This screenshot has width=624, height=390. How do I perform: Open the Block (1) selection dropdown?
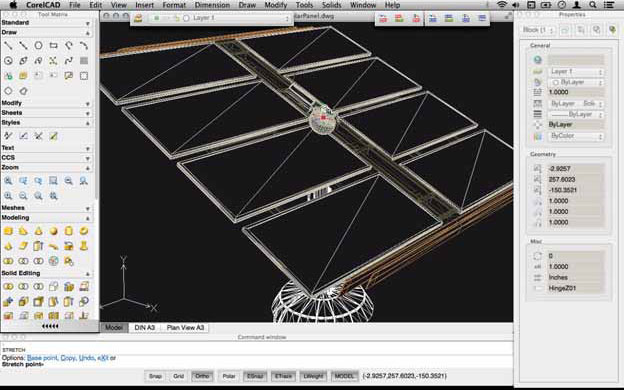pyautogui.click(x=538, y=30)
